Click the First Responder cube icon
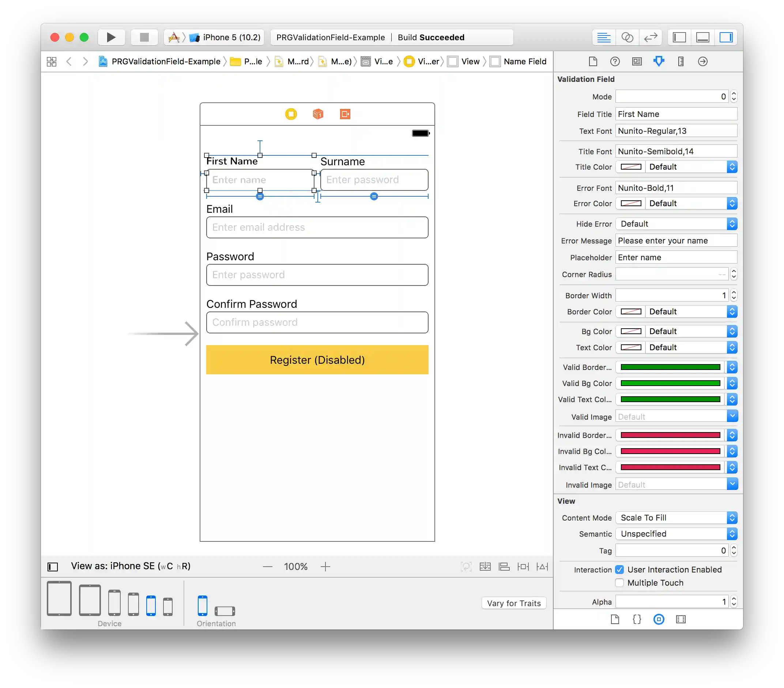The width and height of the screenshot is (784, 688). [x=318, y=114]
